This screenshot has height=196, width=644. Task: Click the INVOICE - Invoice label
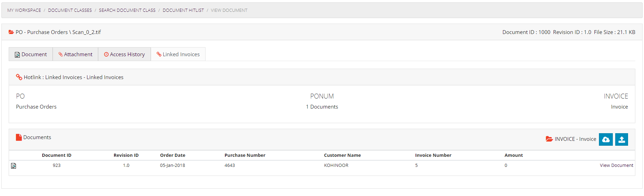575,139
